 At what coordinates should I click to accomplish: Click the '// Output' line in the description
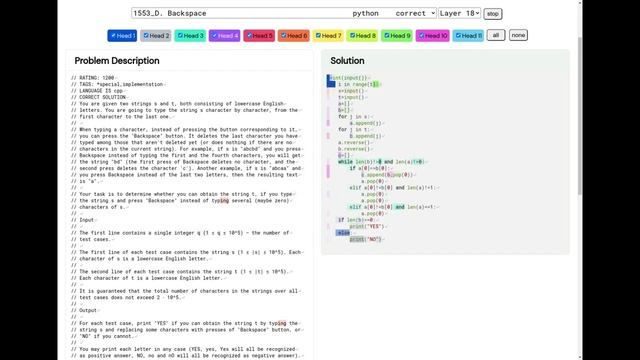(84, 310)
